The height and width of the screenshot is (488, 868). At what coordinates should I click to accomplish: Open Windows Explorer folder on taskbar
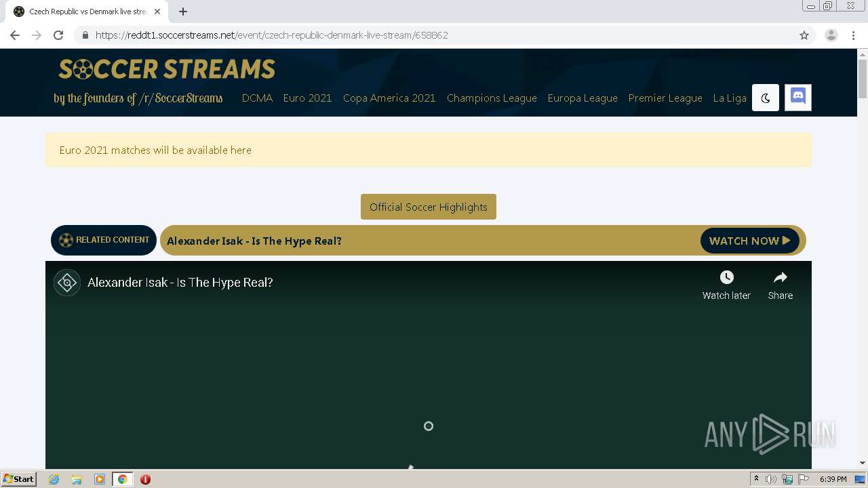click(77, 479)
